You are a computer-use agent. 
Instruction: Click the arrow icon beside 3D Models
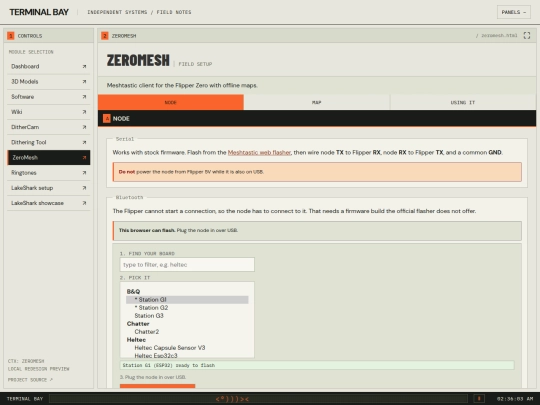click(x=84, y=82)
